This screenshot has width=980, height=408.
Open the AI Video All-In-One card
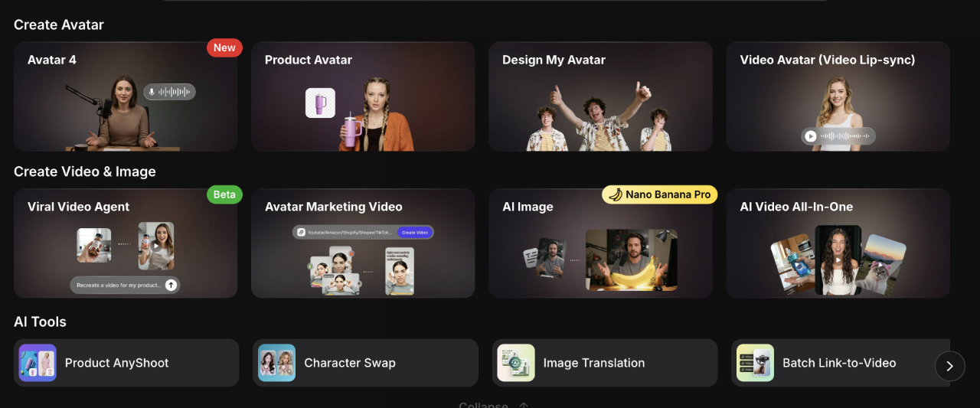coord(838,243)
